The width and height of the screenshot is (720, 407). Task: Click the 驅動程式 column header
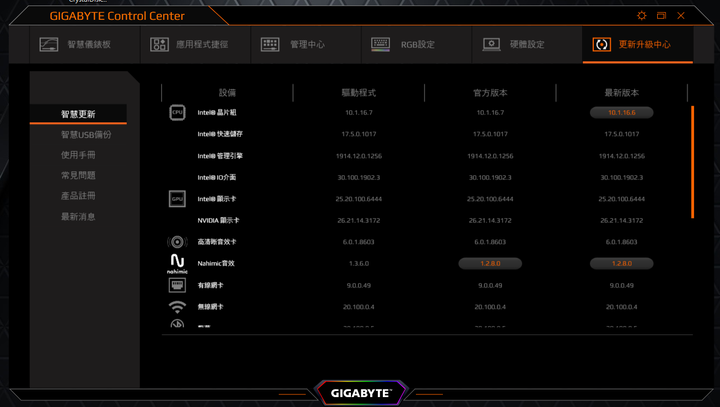click(359, 93)
